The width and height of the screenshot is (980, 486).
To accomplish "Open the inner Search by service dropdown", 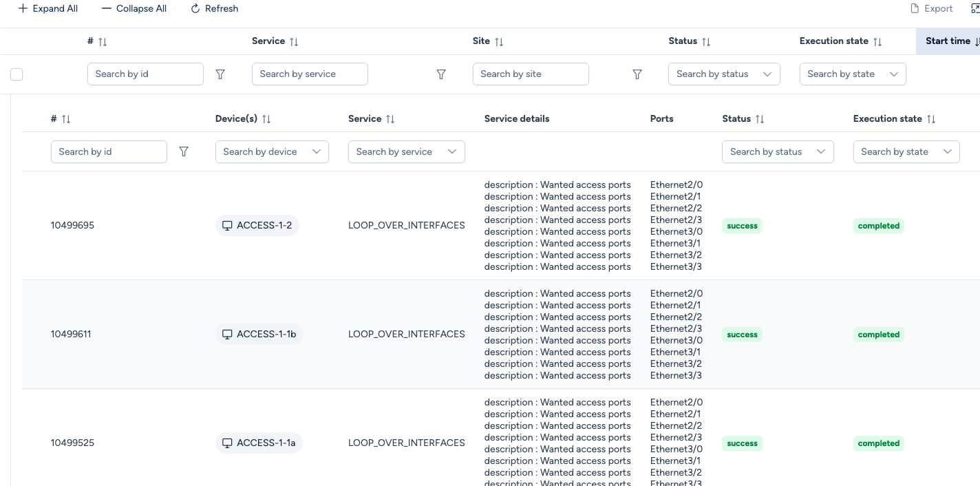I will coord(406,151).
